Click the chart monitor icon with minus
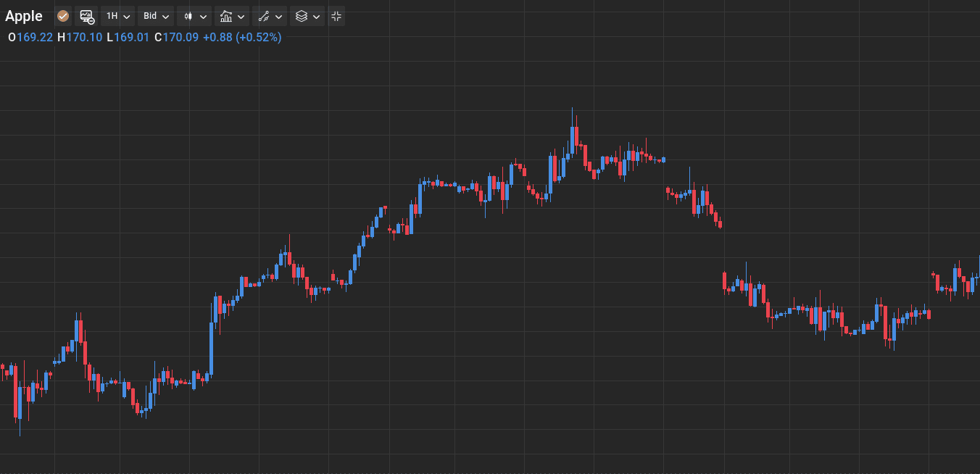The width and height of the screenshot is (980, 474). (87, 16)
